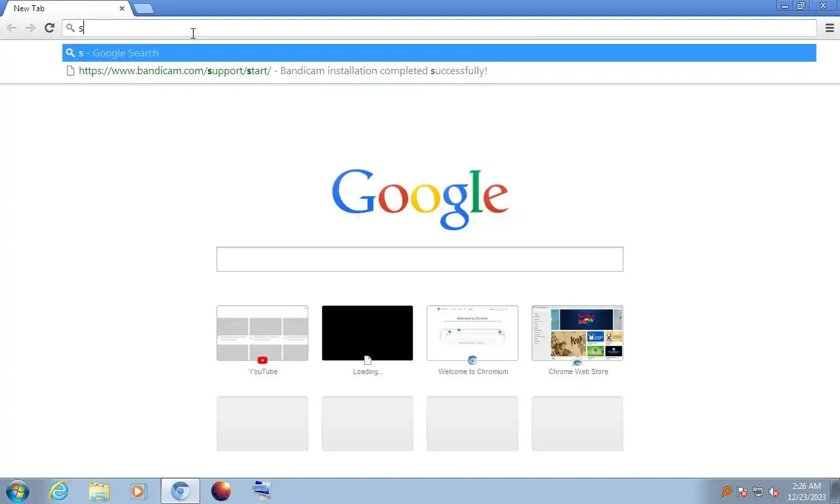
Task: Click the Chromium favicon under Welcome tile
Action: 472,360
